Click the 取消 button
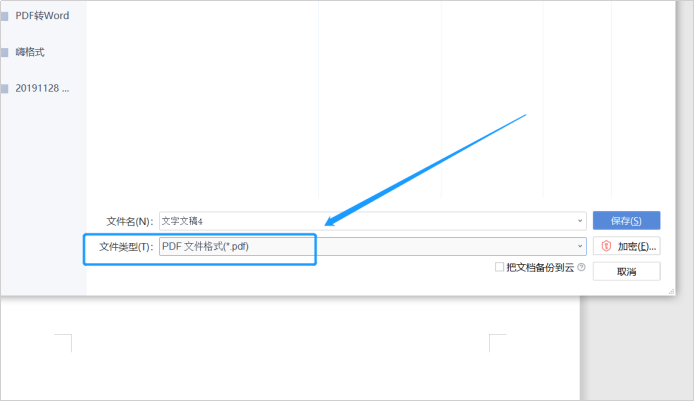The image size is (695, 402). tap(626, 272)
